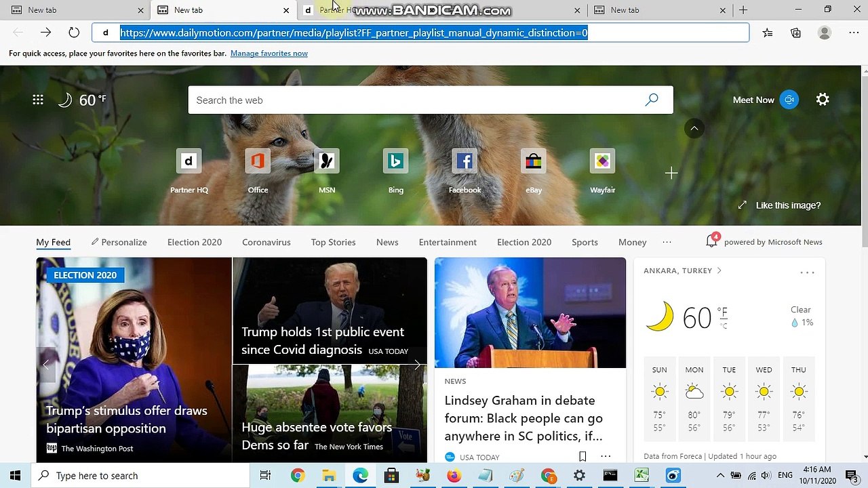Open the Money feed tab
The width and height of the screenshot is (868, 488).
click(633, 242)
